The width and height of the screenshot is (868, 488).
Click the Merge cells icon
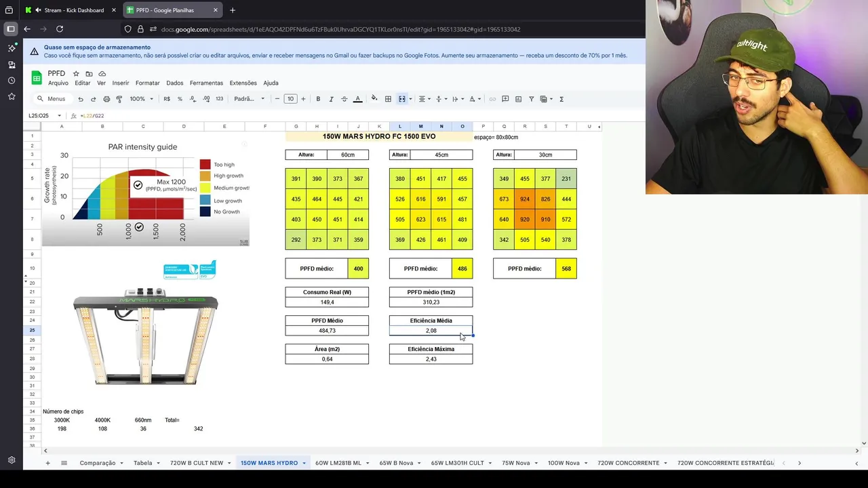[x=401, y=99]
